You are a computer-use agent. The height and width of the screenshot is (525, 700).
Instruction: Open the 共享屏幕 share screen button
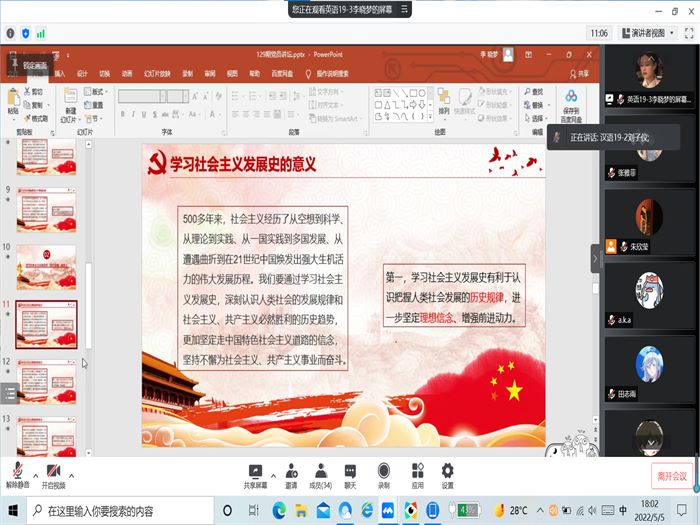coord(256,474)
